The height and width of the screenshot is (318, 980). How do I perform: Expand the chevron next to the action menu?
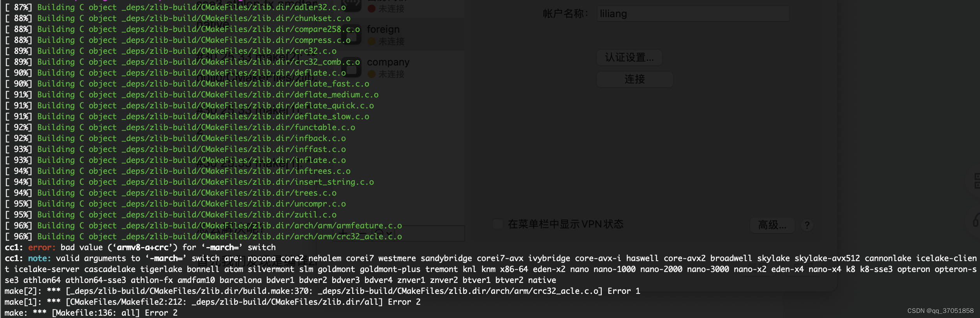pyautogui.click(x=389, y=233)
